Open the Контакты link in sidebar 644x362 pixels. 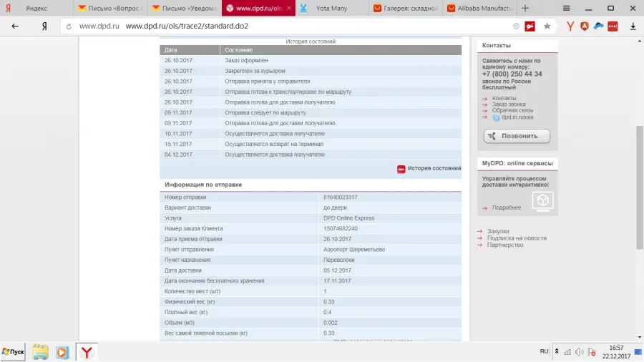tap(504, 98)
